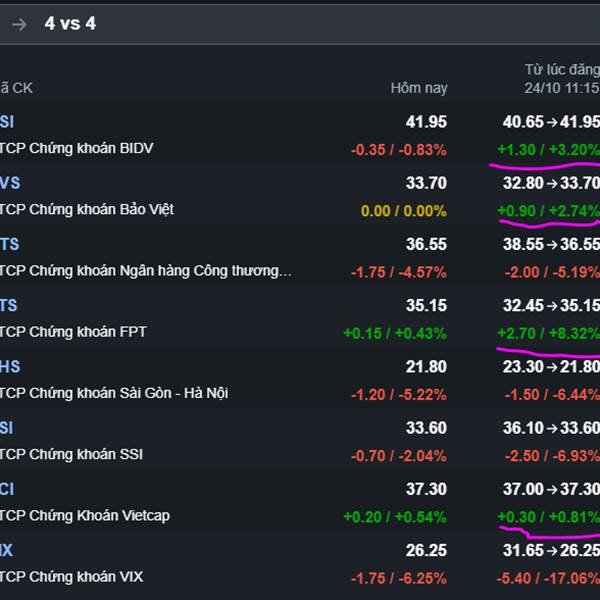Open the Chứng Khoán Vietcap company name
Screen dimensions: 600x600
(85, 515)
